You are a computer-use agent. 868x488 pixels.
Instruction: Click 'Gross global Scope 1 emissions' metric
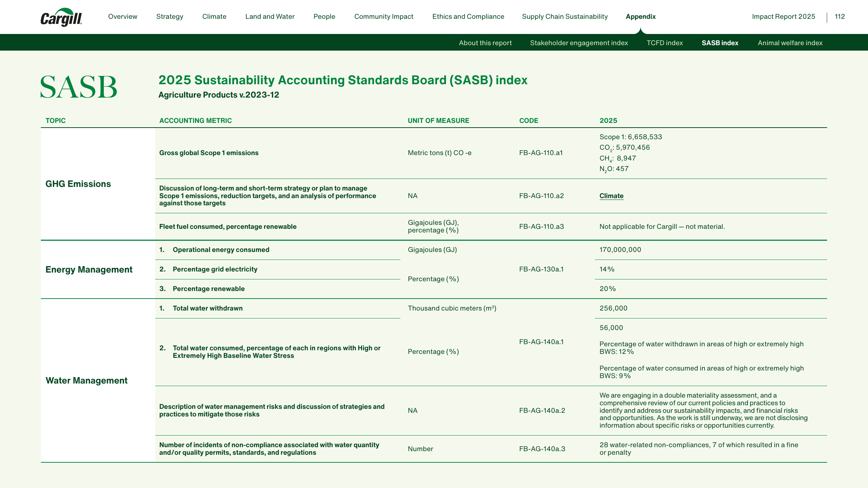(x=209, y=153)
